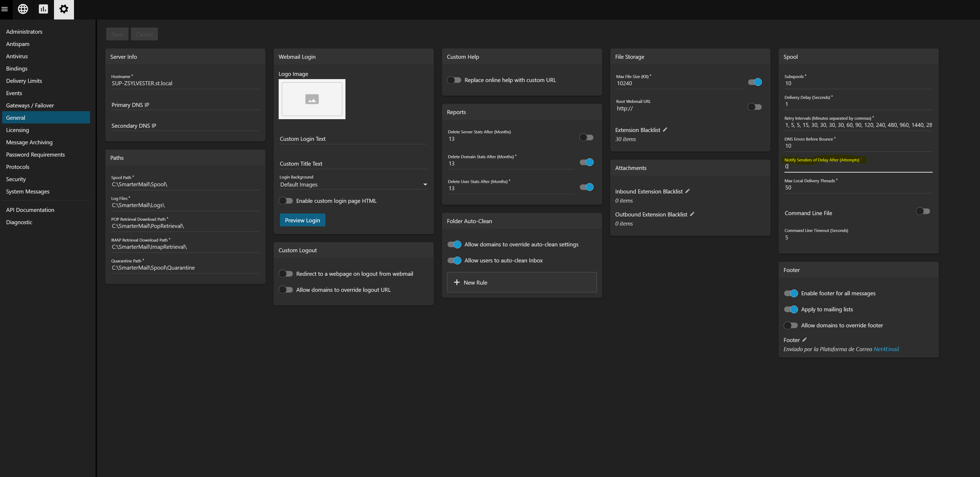Open API Documentation in the sidebar
The width and height of the screenshot is (980, 477).
30,210
